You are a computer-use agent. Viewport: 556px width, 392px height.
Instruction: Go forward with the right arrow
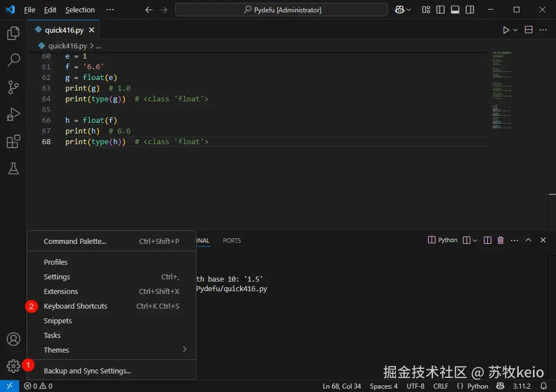(163, 10)
